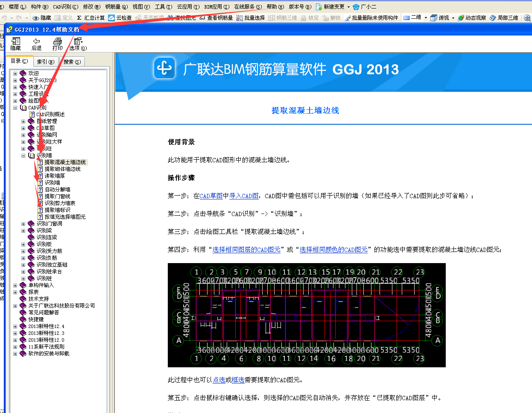Open link 选择相同颜色的CAD图元
Viewport: 532px width, 413px height.
coord(333,250)
